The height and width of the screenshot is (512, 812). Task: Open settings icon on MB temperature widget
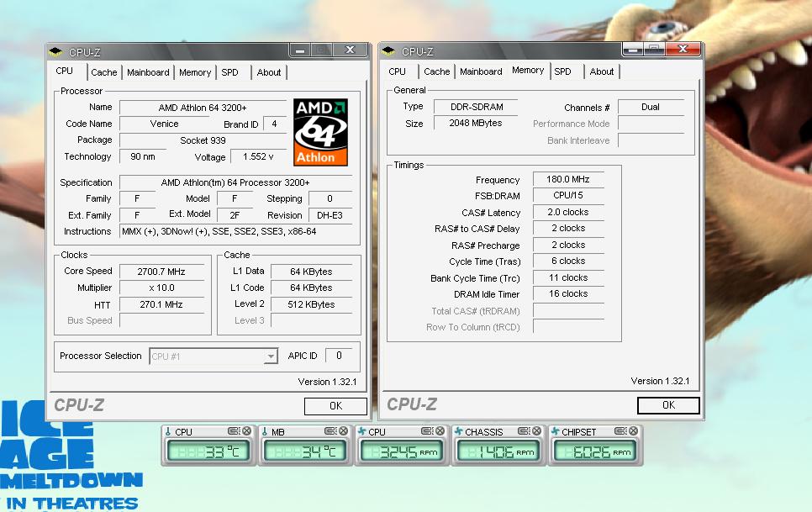click(330, 431)
